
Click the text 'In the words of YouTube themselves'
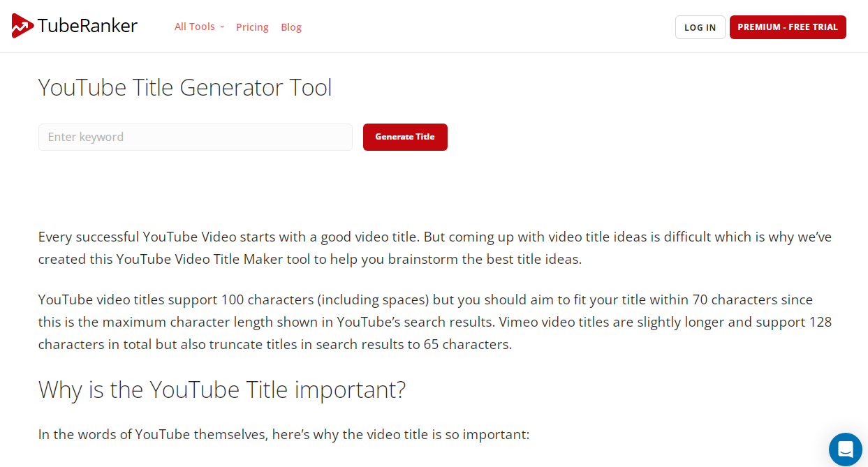[152, 434]
